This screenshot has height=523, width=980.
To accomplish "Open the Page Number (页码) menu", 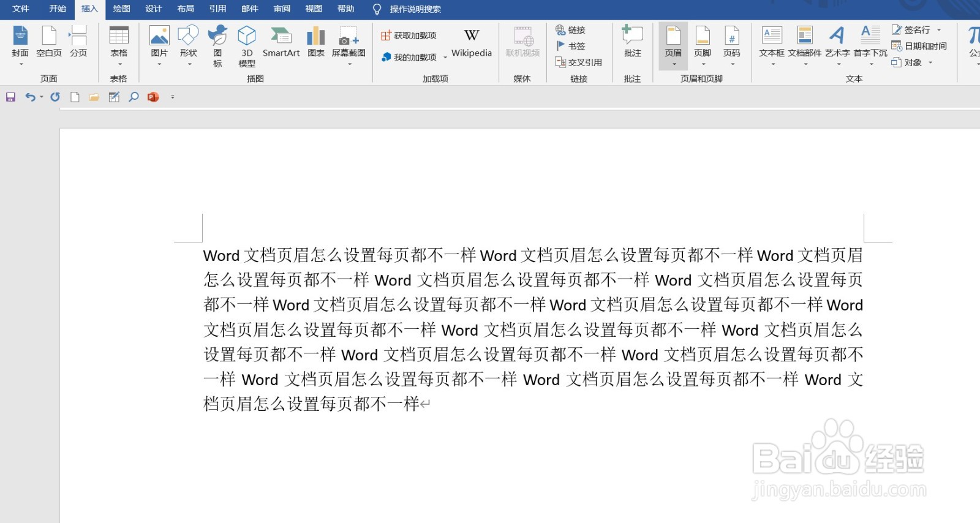I will click(732, 45).
